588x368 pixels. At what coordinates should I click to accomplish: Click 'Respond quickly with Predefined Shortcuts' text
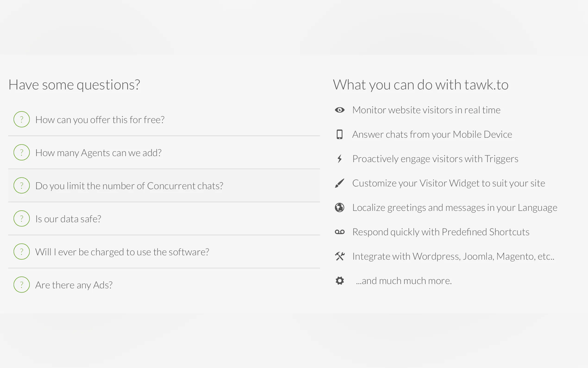(x=441, y=232)
